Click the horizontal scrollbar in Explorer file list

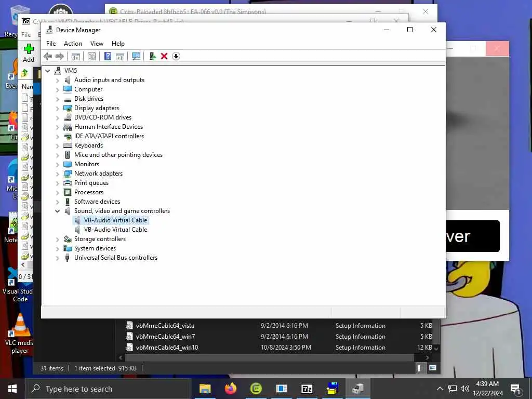point(270,357)
